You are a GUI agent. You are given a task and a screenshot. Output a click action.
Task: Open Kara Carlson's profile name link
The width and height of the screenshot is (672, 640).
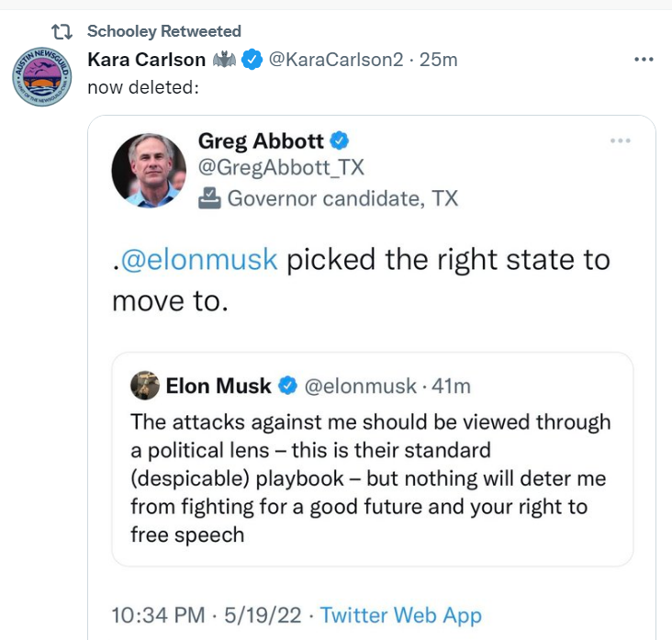tap(146, 60)
